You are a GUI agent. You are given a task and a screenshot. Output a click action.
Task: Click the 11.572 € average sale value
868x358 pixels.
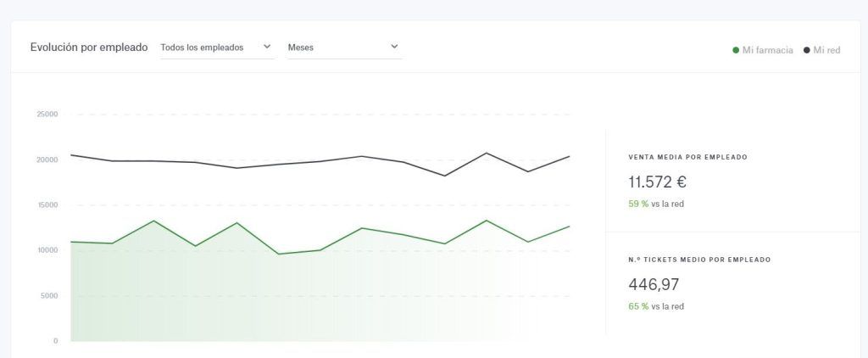658,182
